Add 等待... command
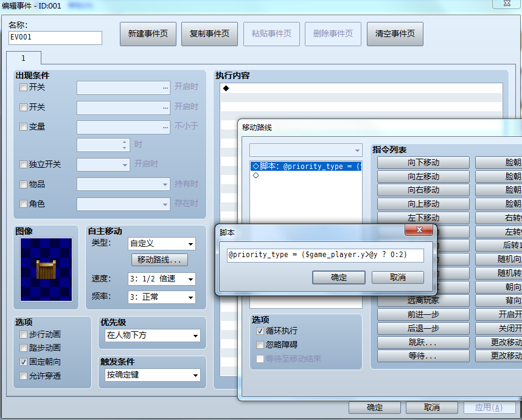Image resolution: width=522 pixels, height=420 pixels. 423,356
